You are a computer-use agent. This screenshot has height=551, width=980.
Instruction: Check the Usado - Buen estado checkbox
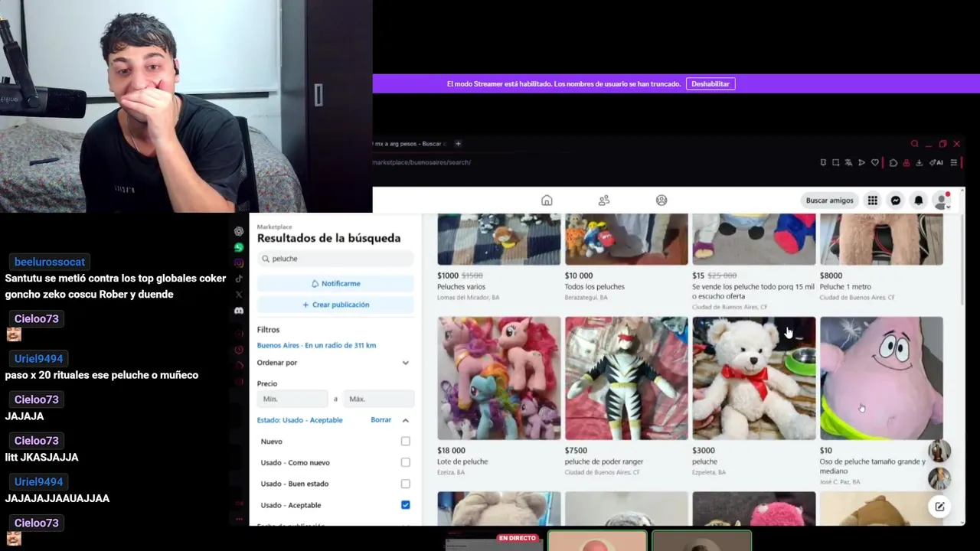(x=405, y=484)
